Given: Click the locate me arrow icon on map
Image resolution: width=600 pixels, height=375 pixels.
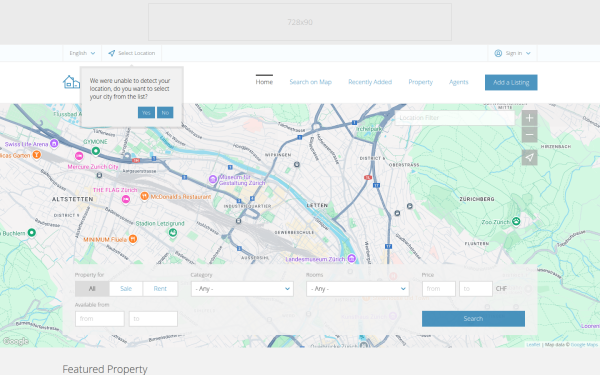Looking at the screenshot, I should click(x=529, y=157).
